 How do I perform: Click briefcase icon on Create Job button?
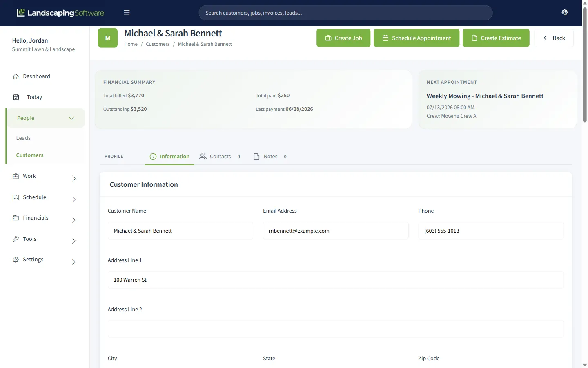[x=328, y=38]
